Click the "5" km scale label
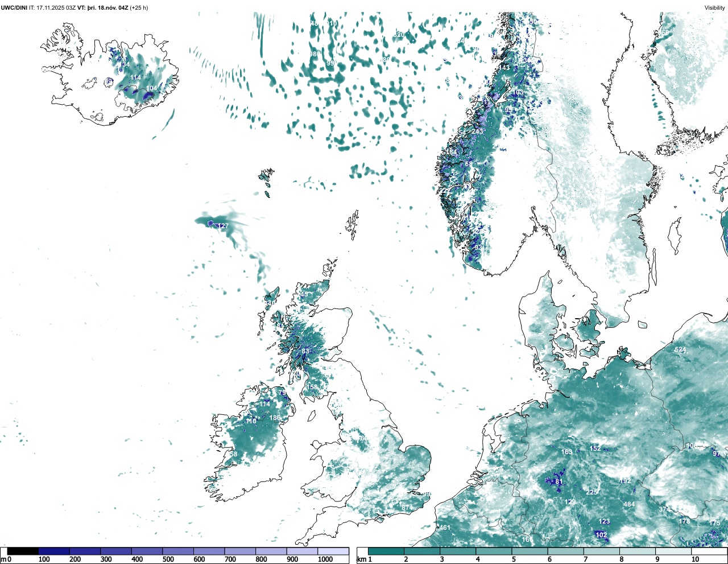This screenshot has width=728, height=564. (514, 559)
